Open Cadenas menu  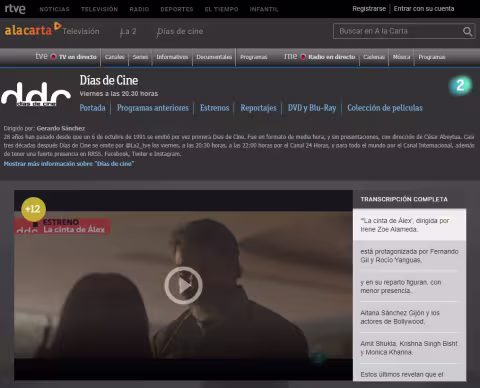pos(374,57)
